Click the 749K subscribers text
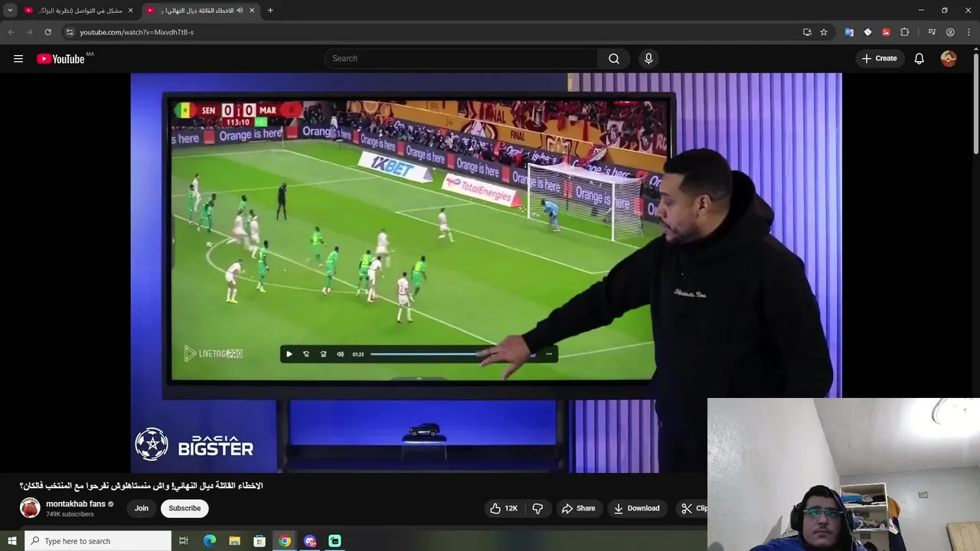980x551 pixels. [x=70, y=514]
